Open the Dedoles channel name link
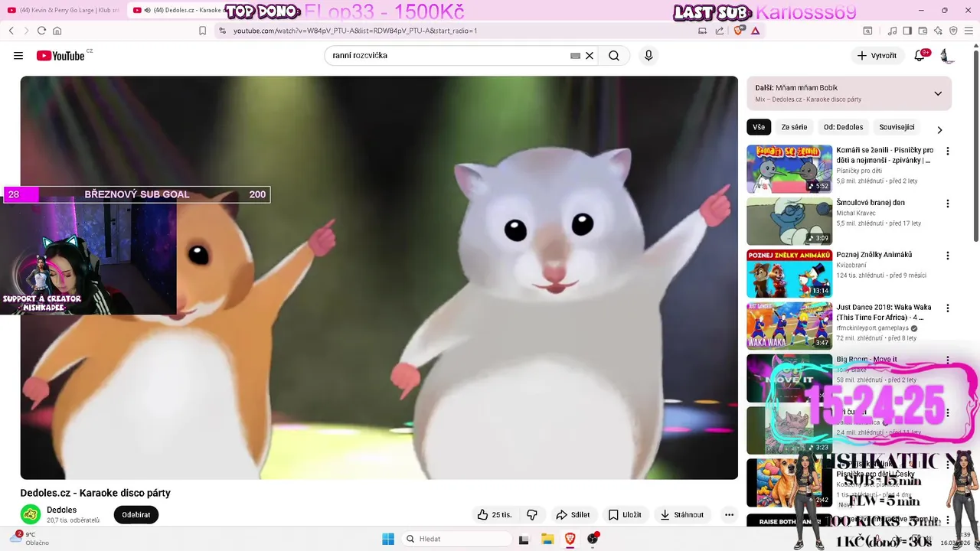Image resolution: width=980 pixels, height=551 pixels. pyautogui.click(x=62, y=510)
